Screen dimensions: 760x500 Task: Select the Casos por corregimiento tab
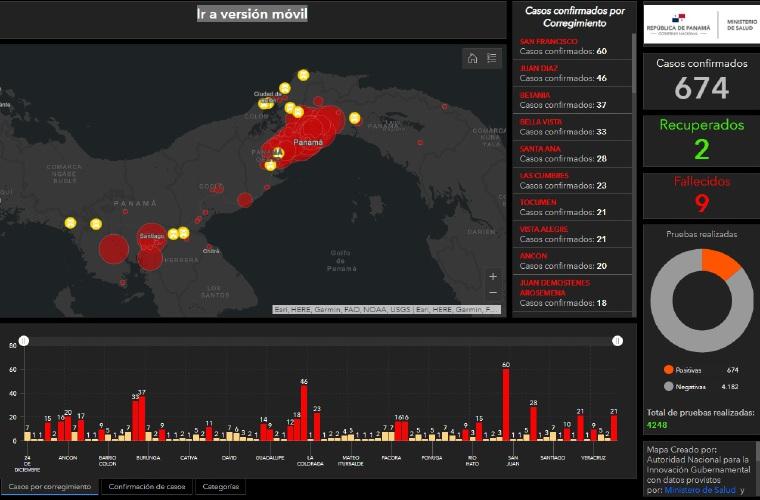pyautogui.click(x=49, y=487)
